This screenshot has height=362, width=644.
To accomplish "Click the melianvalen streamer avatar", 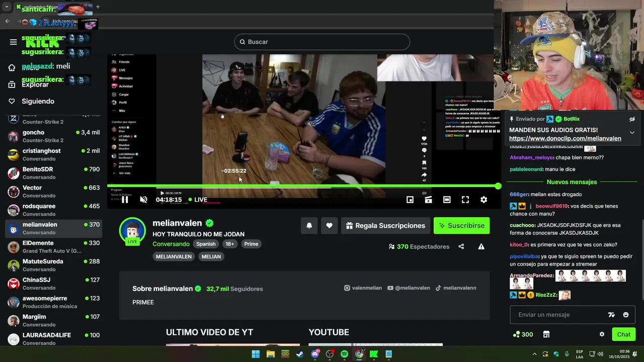I will click(x=132, y=231).
